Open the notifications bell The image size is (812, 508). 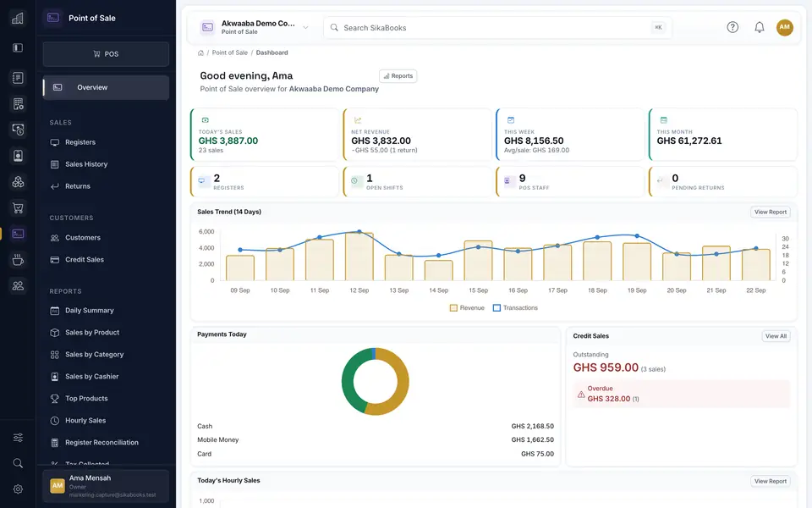coord(760,27)
